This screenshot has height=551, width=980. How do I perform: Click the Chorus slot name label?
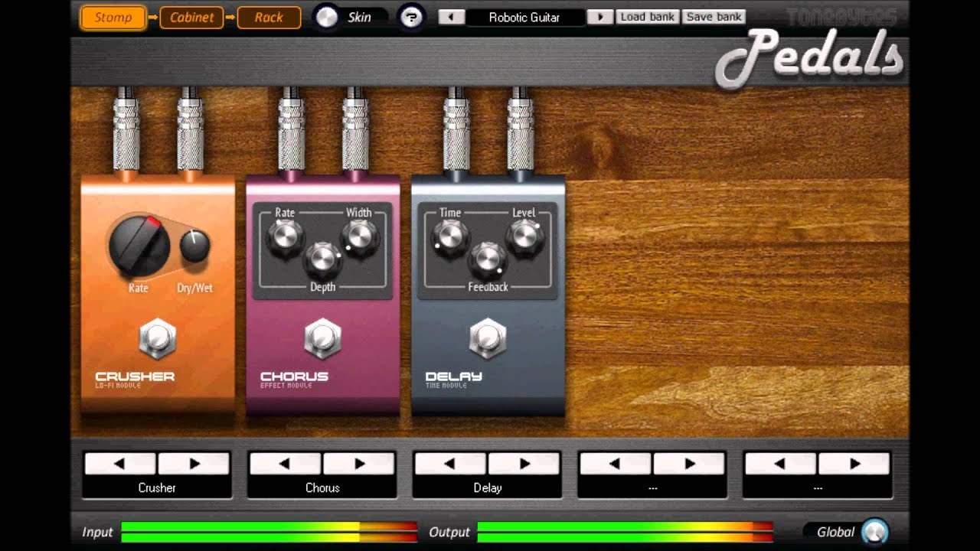(x=322, y=487)
